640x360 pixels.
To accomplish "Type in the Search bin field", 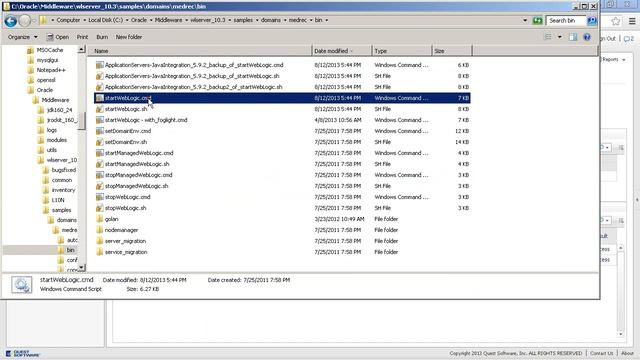I will pos(567,20).
